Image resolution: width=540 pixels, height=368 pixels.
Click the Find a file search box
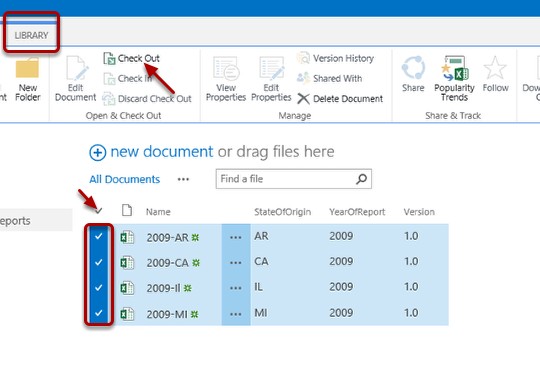point(293,179)
